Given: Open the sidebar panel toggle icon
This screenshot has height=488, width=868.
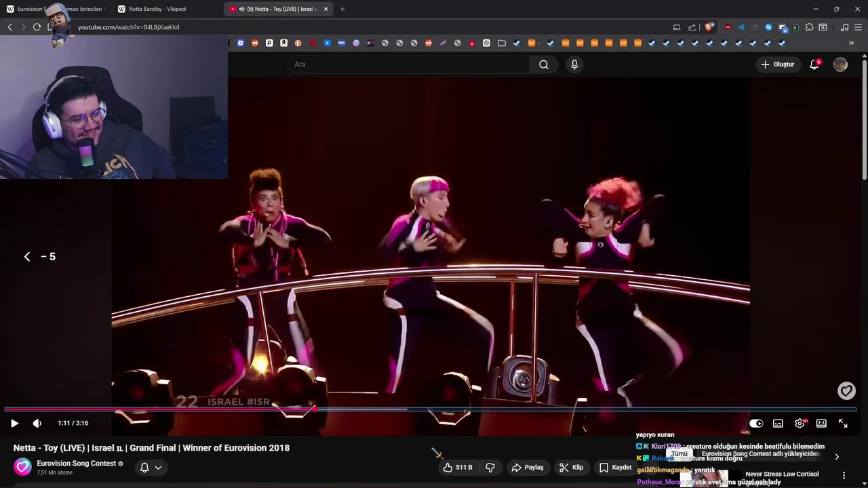Looking at the screenshot, I should tap(823, 27).
